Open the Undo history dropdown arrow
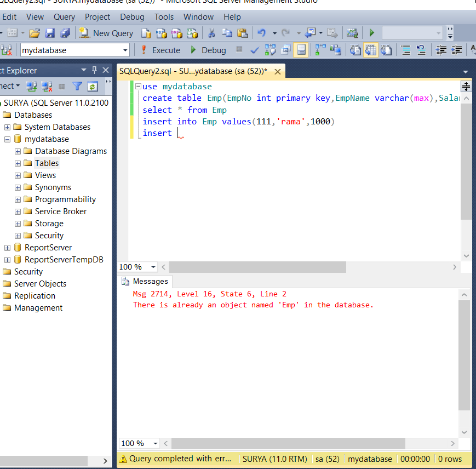 (274, 33)
